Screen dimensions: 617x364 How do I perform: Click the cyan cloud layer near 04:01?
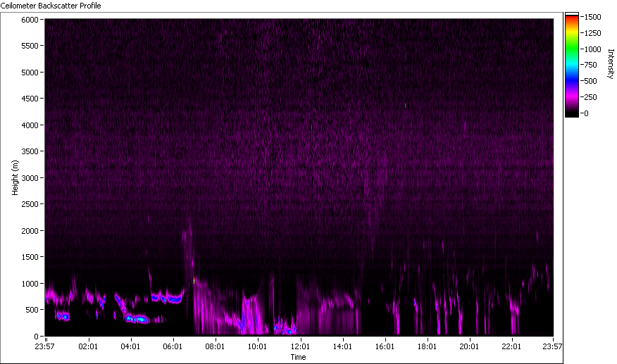pos(137,319)
